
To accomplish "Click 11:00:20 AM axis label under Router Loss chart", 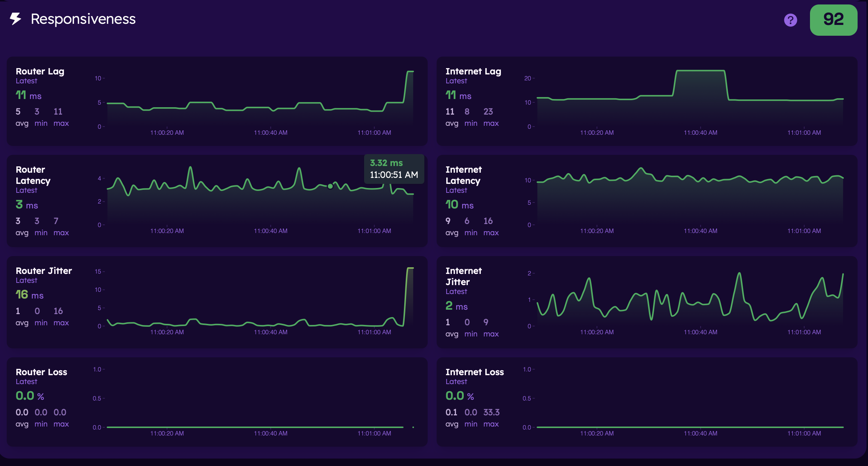I will pos(167,433).
